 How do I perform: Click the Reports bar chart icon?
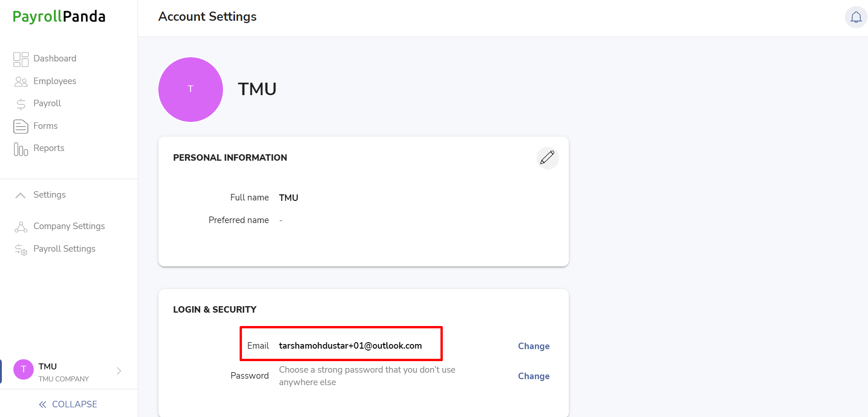(x=21, y=149)
